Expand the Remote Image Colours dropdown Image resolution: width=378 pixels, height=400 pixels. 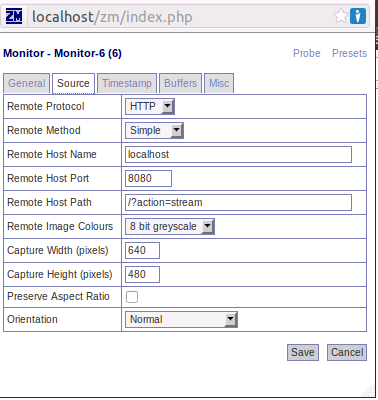coord(170,226)
